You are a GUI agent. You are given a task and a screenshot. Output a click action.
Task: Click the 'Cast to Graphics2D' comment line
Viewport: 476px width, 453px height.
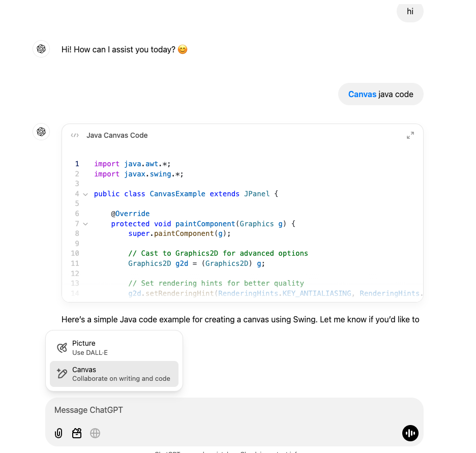click(x=218, y=253)
